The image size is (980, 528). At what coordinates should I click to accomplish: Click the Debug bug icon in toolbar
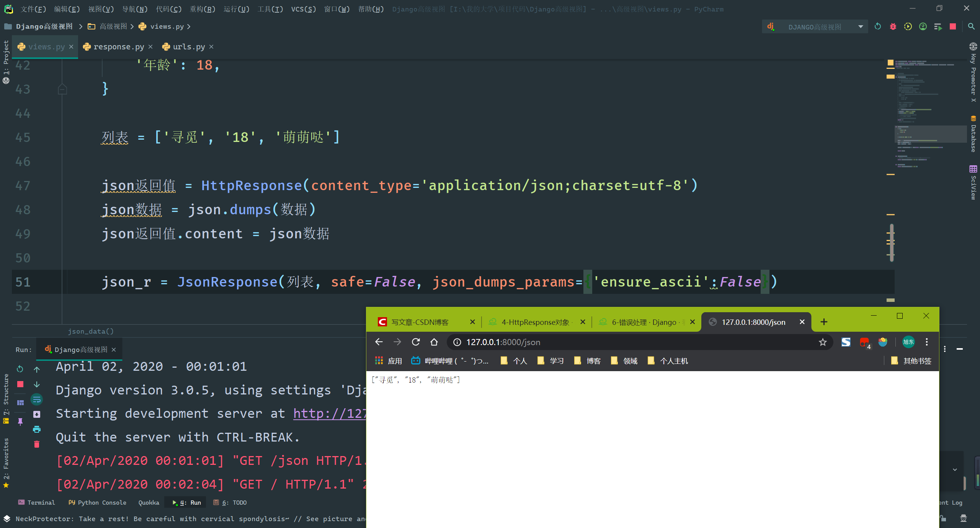click(893, 26)
